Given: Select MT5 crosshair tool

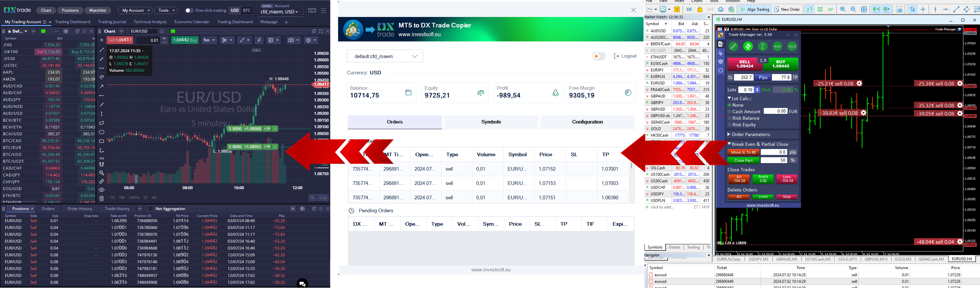Looking at the screenshot, I should click(x=923, y=9).
